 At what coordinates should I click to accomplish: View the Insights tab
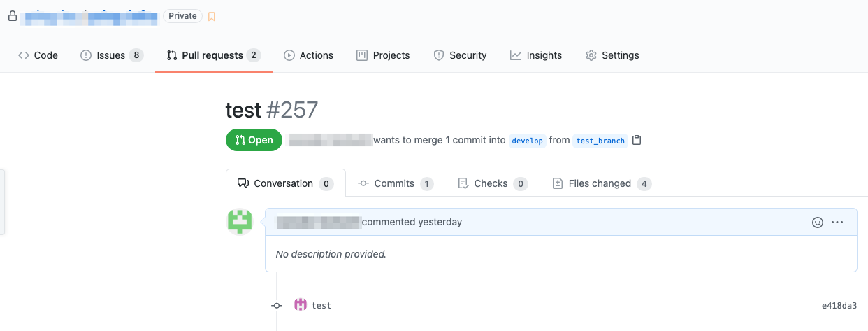tap(536, 55)
